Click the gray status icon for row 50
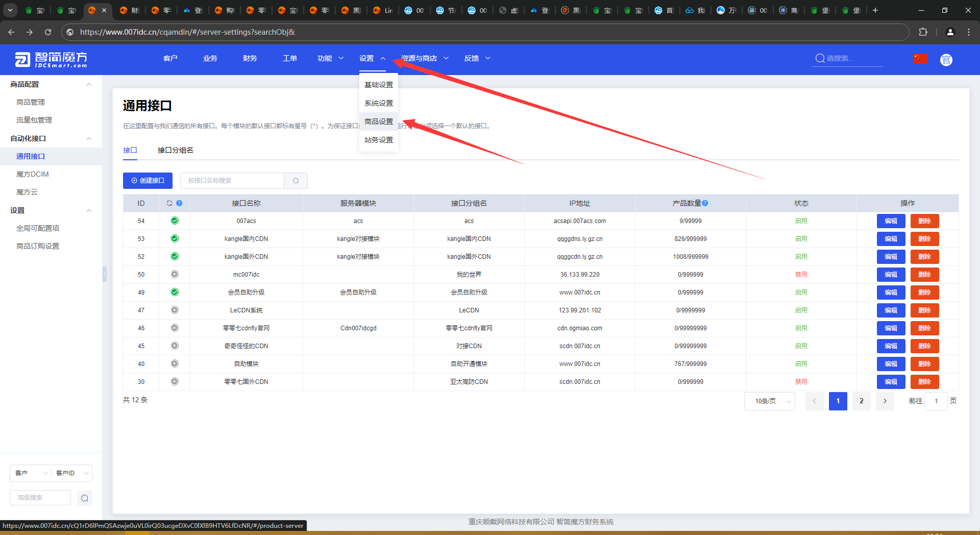980x535 pixels. 175,274
